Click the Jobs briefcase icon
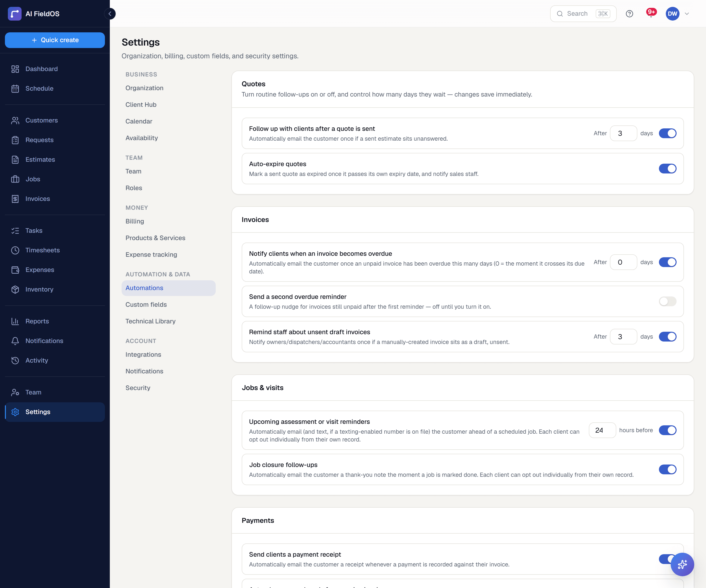 15,179
